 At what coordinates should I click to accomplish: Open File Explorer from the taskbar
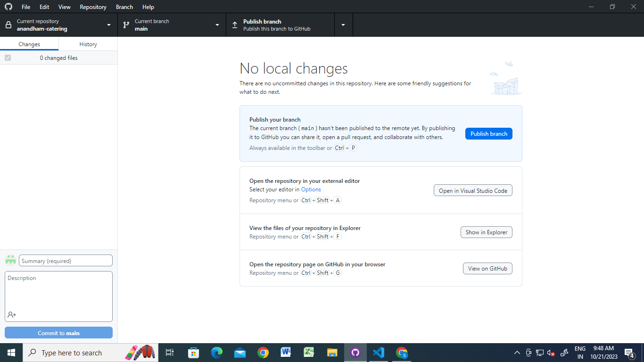pyautogui.click(x=332, y=353)
